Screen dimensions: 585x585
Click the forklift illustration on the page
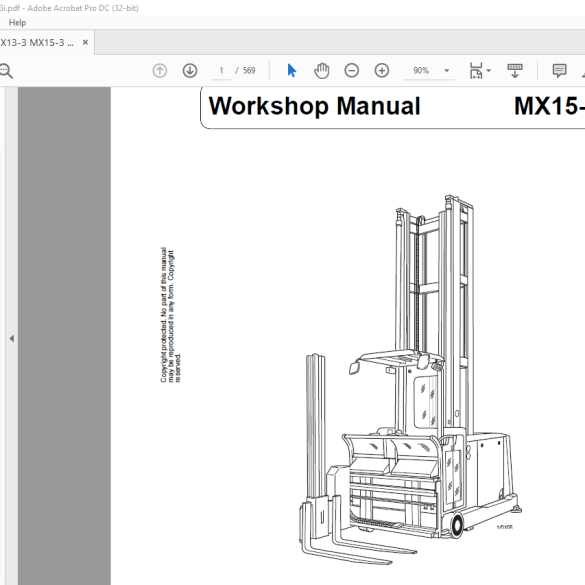pyautogui.click(x=410, y=379)
